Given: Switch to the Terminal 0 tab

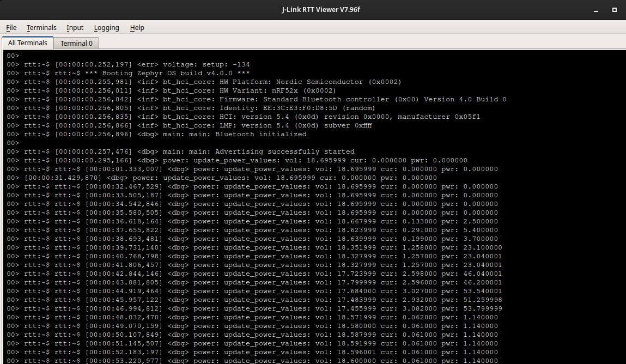Looking at the screenshot, I should click(x=76, y=43).
